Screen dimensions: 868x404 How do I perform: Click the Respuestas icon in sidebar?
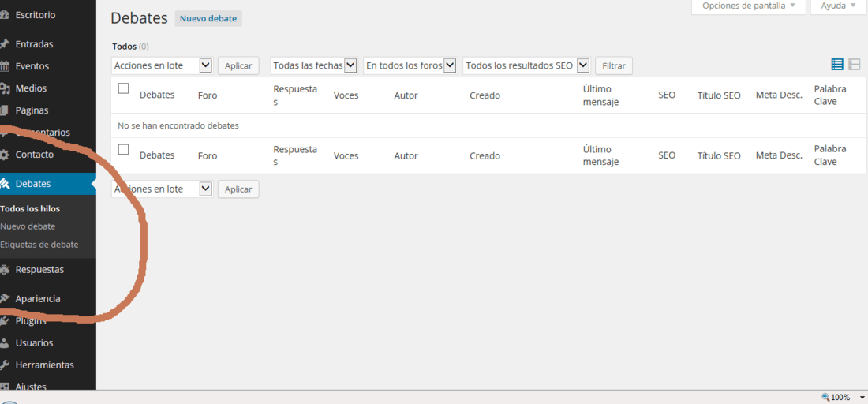(x=5, y=270)
